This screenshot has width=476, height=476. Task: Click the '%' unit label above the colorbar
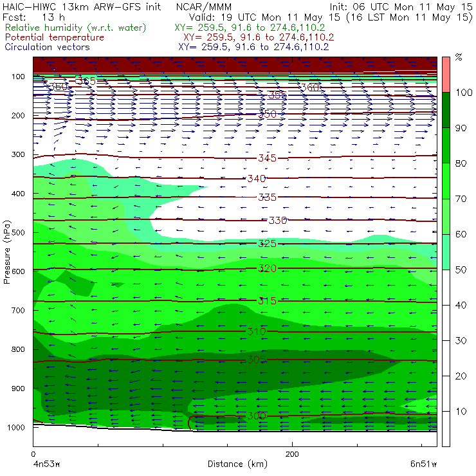(x=459, y=57)
